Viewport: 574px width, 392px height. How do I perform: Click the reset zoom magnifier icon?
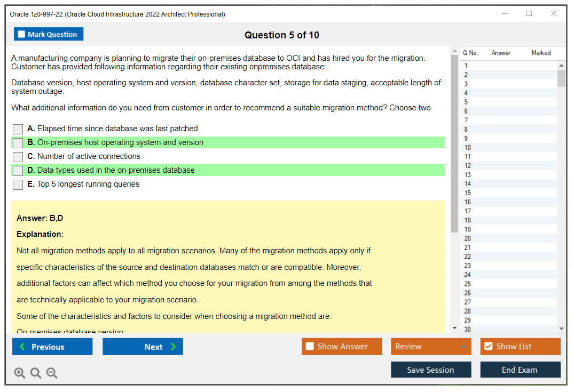pos(36,373)
